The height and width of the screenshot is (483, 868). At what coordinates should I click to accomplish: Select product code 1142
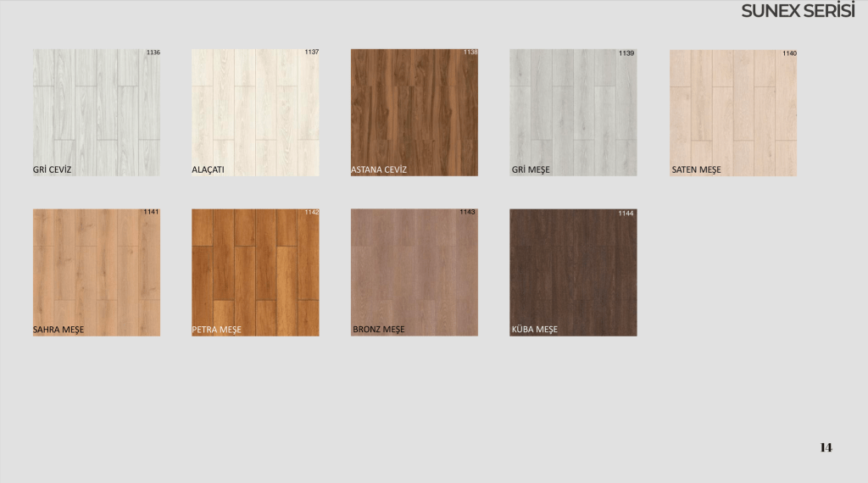coord(312,212)
